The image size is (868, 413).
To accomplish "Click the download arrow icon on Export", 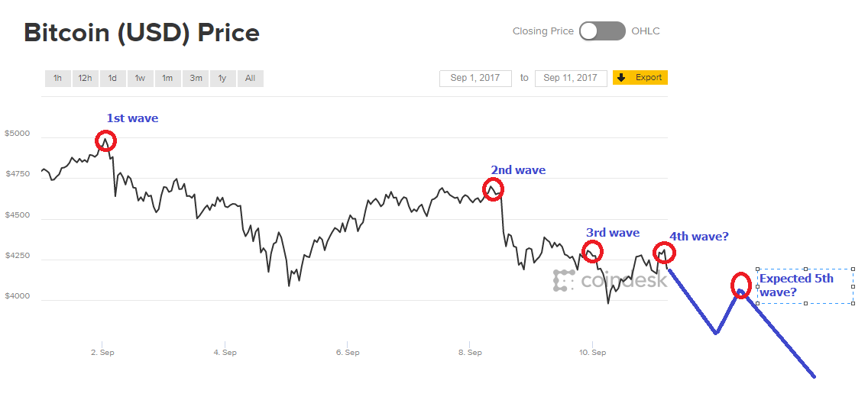I will (621, 78).
